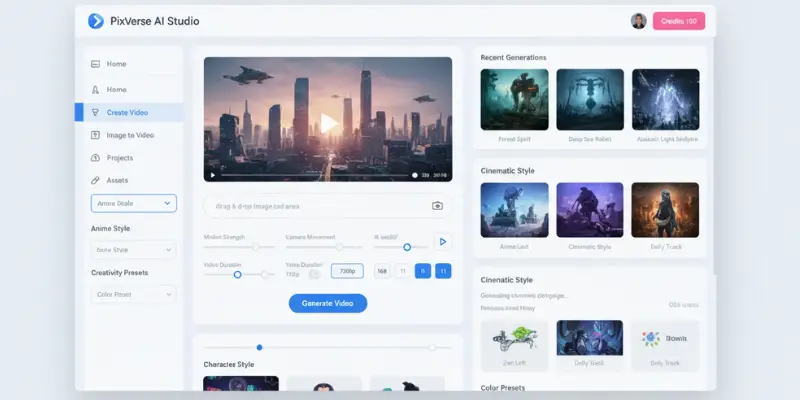The height and width of the screenshot is (400, 800).
Task: Open the user avatar profile picture
Action: [x=638, y=21]
